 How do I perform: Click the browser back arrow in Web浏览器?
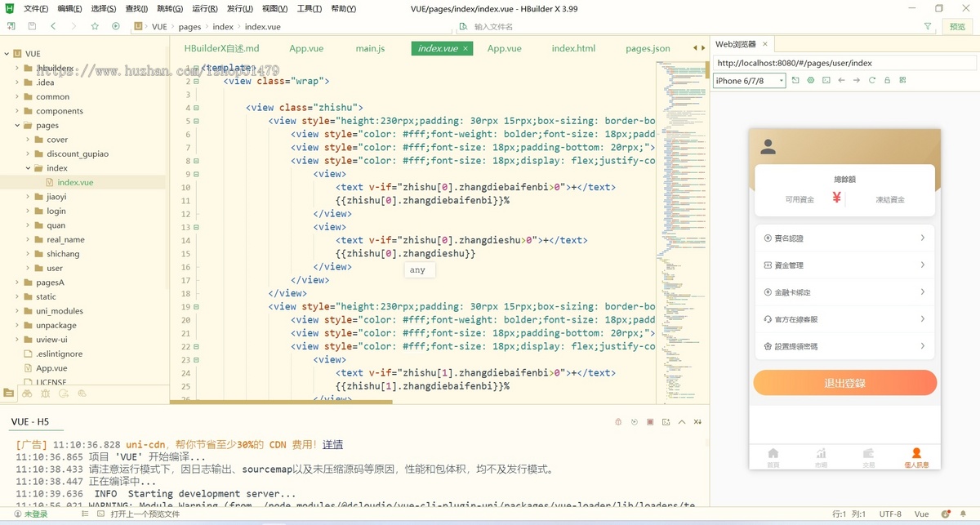point(841,80)
